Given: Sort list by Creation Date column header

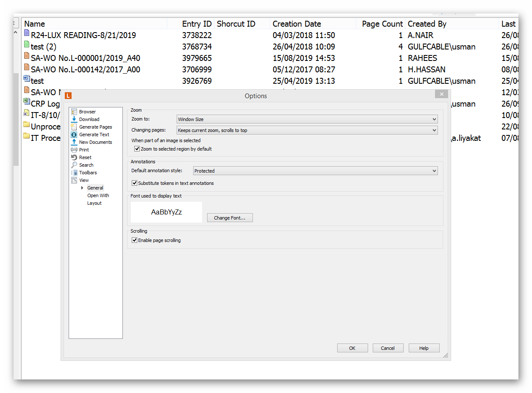Looking at the screenshot, I should point(296,24).
